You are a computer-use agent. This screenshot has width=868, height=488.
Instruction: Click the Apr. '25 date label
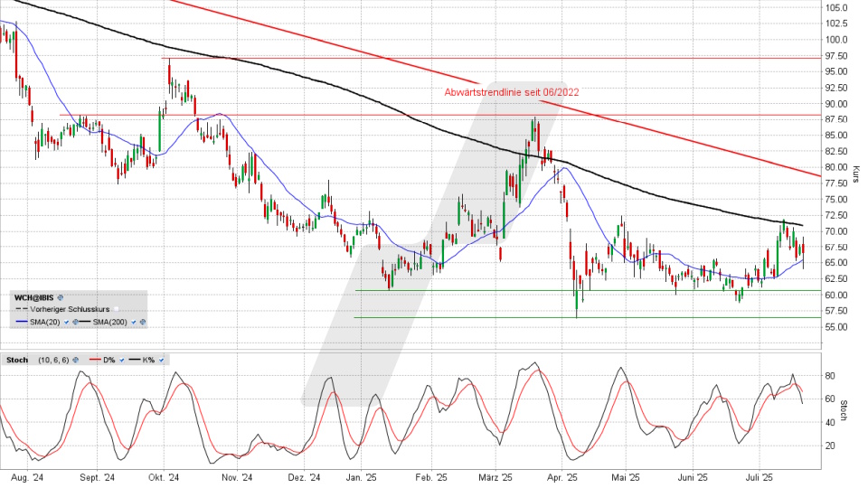click(561, 477)
